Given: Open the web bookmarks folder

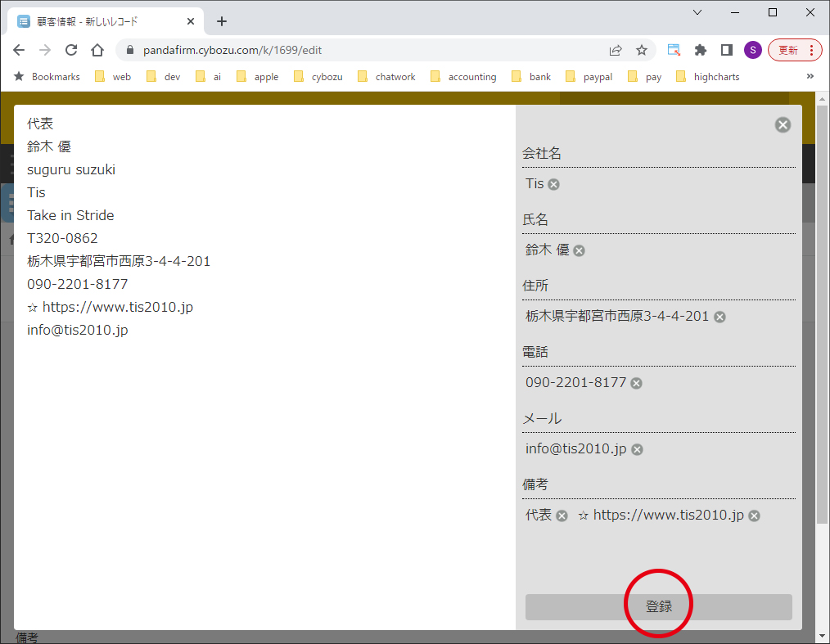Looking at the screenshot, I should click(113, 77).
